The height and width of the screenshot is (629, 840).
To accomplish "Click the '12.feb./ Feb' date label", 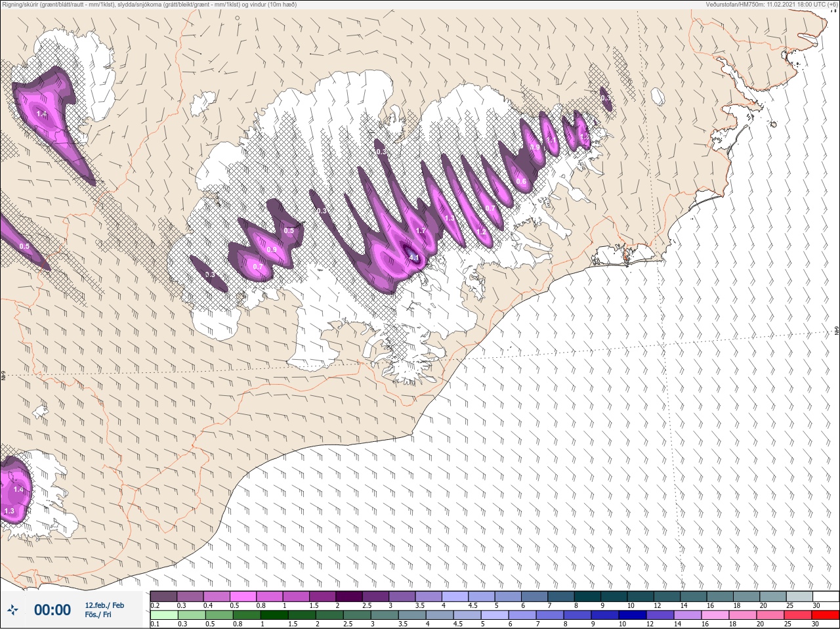I will click(x=104, y=605).
